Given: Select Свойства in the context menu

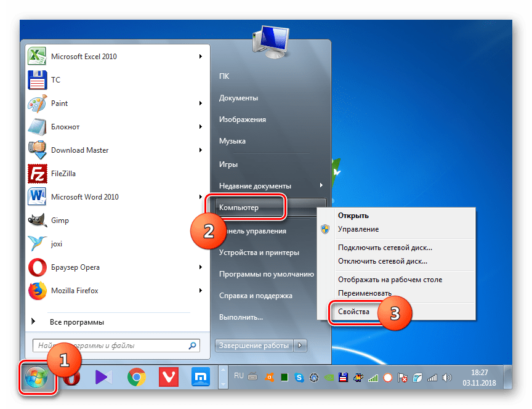Looking at the screenshot, I should point(353,312).
